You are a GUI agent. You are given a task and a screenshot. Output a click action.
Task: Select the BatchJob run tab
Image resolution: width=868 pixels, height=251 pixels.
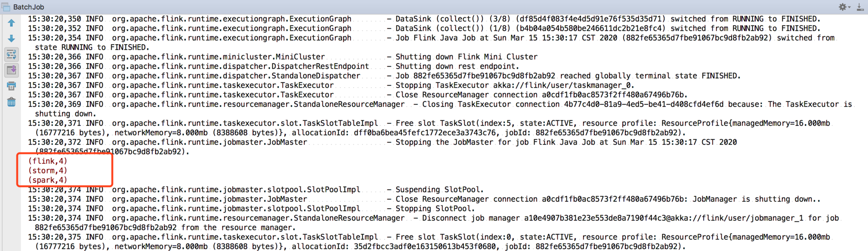coord(28,7)
